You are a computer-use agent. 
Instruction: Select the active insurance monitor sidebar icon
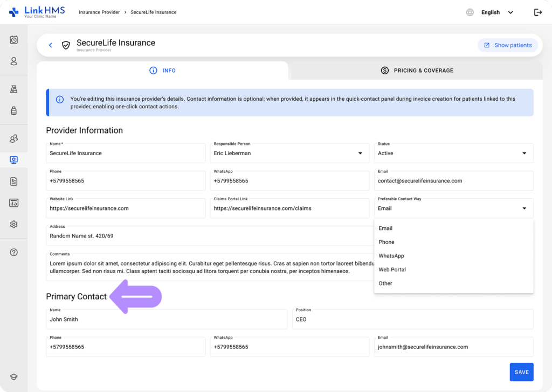[13, 160]
